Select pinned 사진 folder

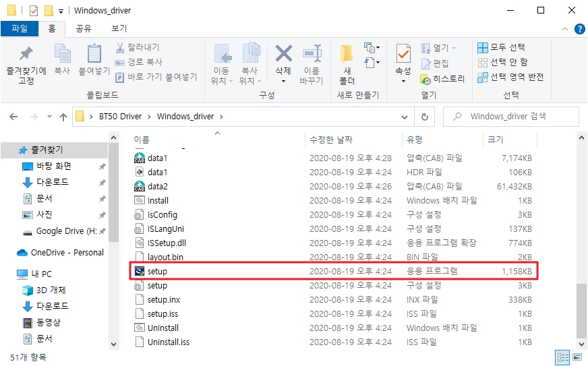[45, 214]
